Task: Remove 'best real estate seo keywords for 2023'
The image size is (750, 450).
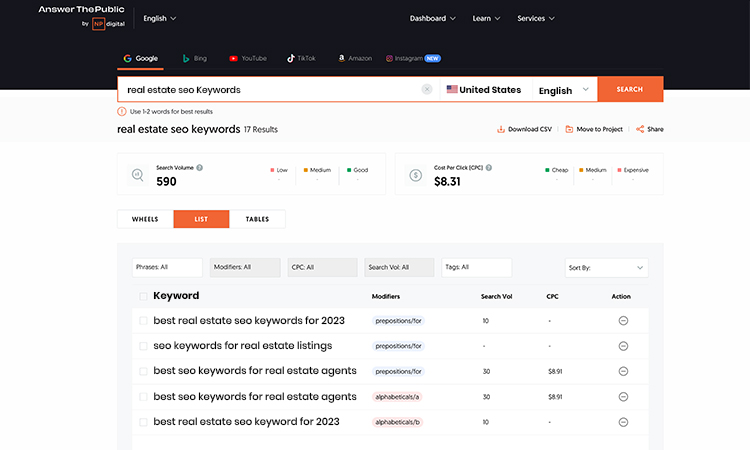Action: pyautogui.click(x=623, y=320)
